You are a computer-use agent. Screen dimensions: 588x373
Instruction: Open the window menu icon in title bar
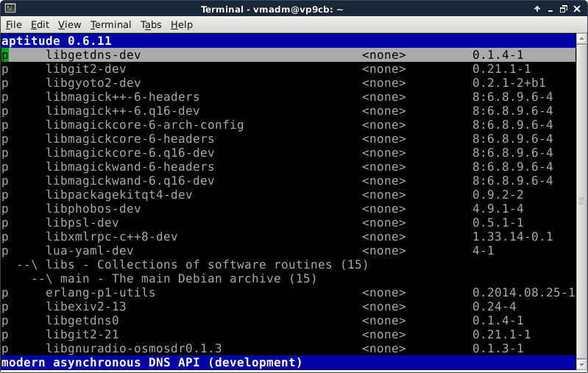(8, 8)
